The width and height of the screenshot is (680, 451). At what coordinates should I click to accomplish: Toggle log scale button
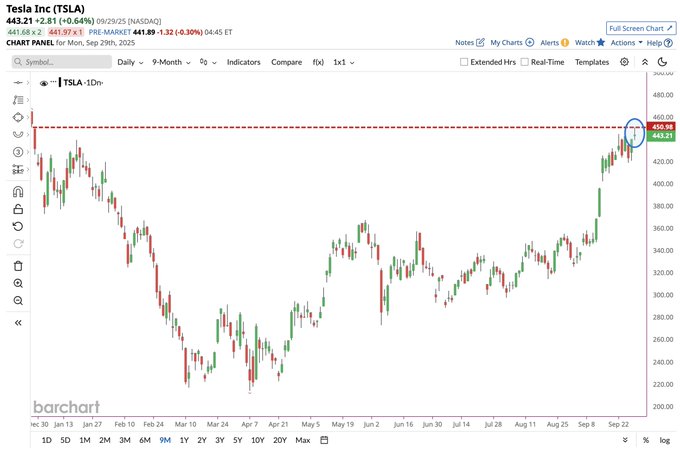[665, 440]
